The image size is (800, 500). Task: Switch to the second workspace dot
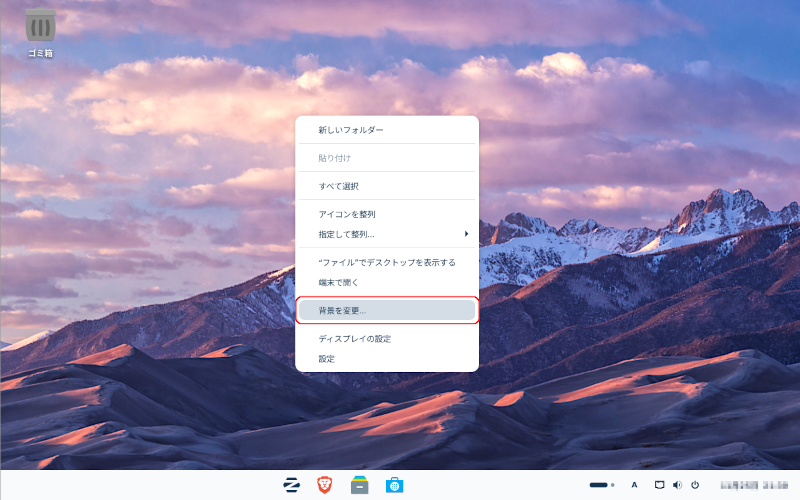[613, 485]
